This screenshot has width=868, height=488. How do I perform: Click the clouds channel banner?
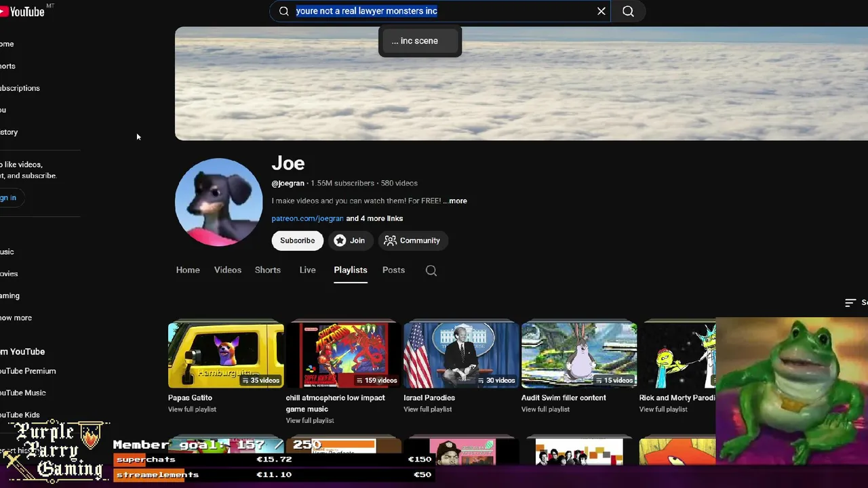521,83
